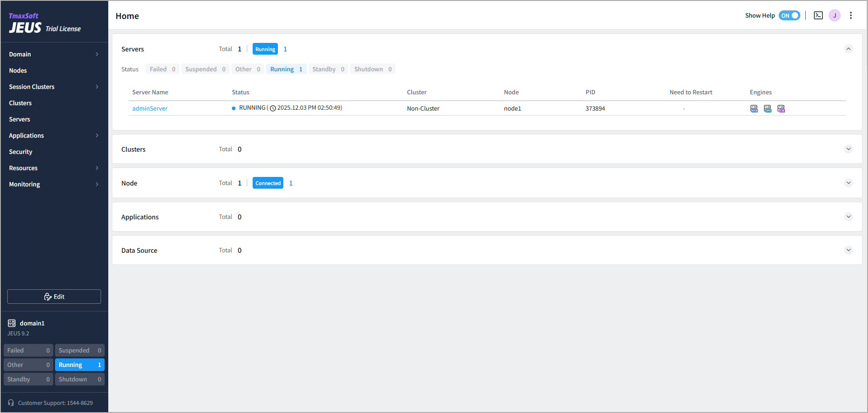Open the three-dot more options menu
This screenshot has width=868, height=413.
[x=850, y=15]
